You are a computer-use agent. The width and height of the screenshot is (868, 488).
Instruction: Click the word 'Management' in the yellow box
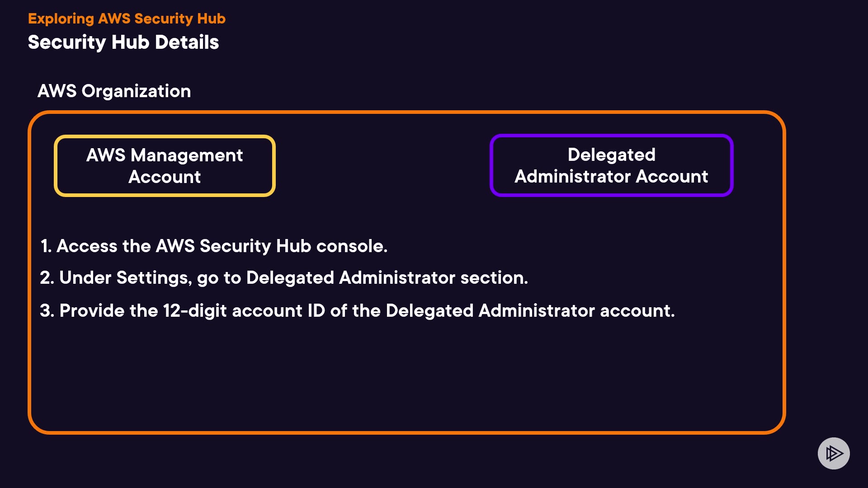187,155
